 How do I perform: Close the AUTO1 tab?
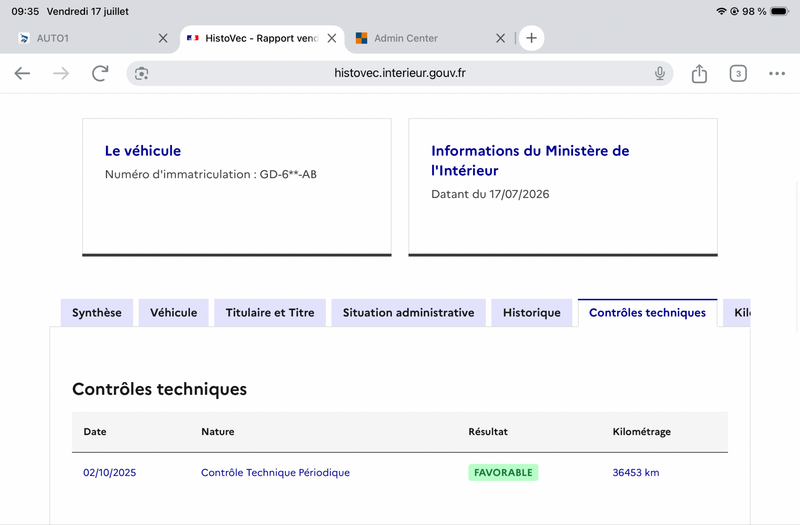click(163, 38)
